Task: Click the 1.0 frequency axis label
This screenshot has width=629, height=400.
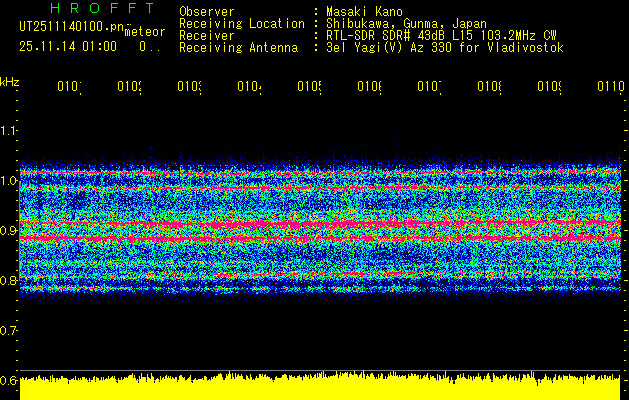Action: pyautogui.click(x=8, y=181)
